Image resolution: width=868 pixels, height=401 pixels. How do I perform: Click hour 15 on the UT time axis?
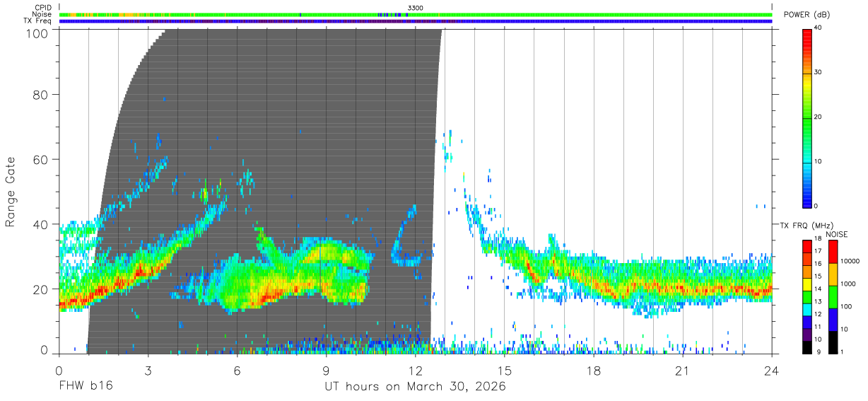(x=505, y=371)
